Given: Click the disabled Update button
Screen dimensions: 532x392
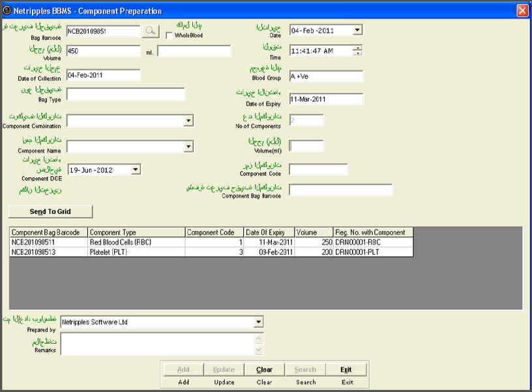Looking at the screenshot, I should [x=224, y=370].
